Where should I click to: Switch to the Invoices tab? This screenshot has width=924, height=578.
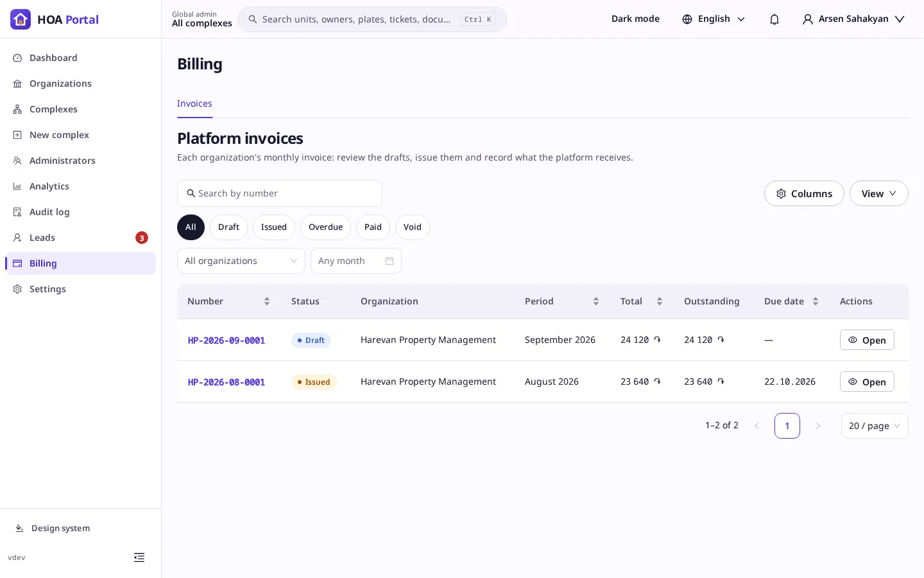point(194,103)
